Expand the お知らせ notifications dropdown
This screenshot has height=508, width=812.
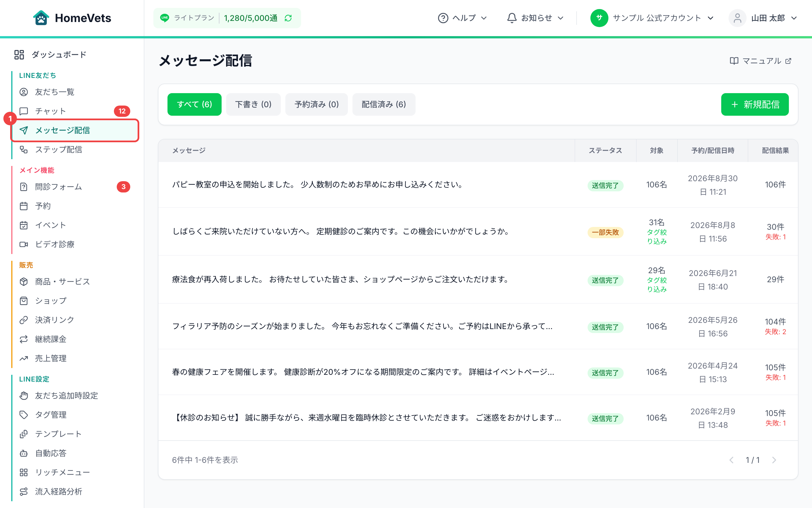point(535,18)
